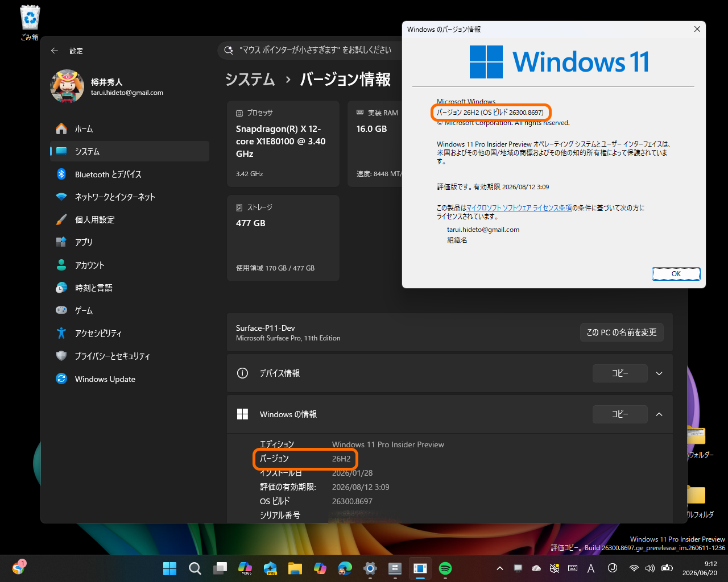Open Task View on the taskbar
The height and width of the screenshot is (582, 728).
[220, 568]
